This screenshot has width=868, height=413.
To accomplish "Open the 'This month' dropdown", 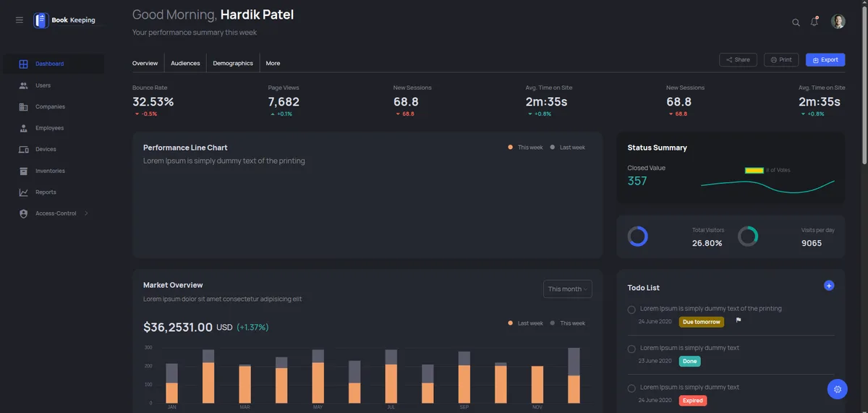I will click(568, 289).
